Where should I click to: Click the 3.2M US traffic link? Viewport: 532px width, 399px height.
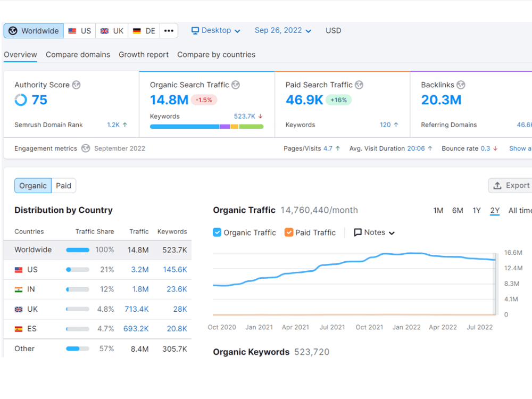pyautogui.click(x=140, y=270)
